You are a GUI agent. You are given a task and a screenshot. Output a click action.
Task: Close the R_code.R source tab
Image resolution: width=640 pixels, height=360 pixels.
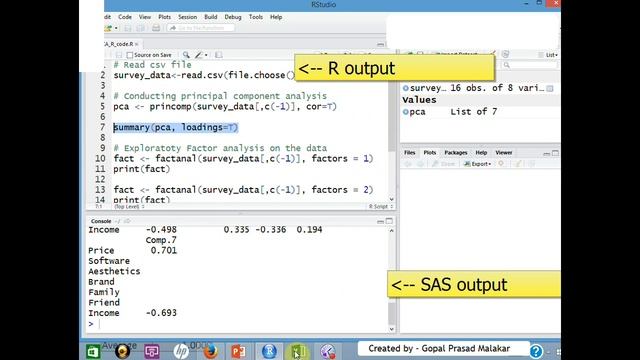tap(137, 44)
